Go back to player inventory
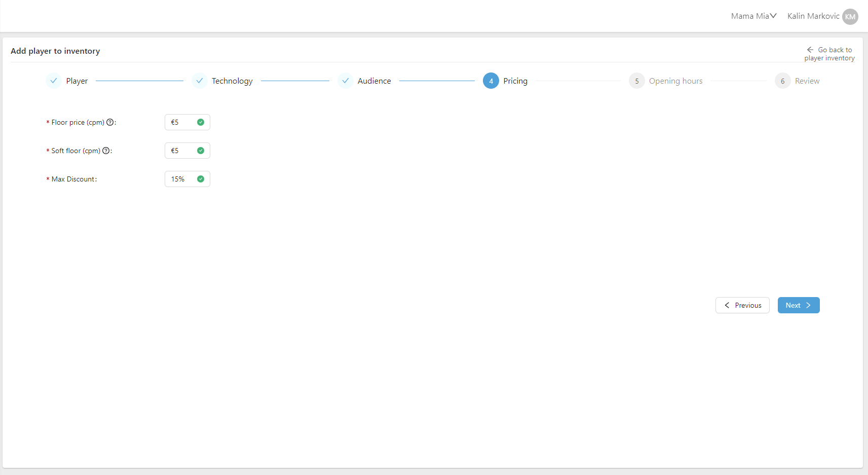The image size is (868, 475). [829, 54]
